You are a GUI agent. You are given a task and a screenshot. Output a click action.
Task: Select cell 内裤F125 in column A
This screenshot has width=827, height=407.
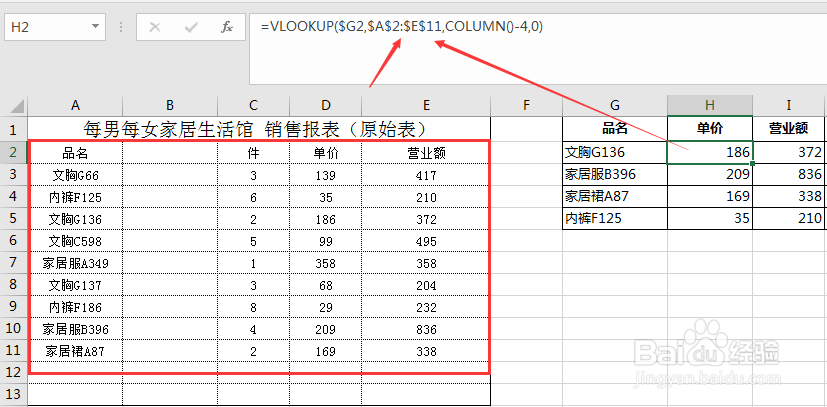[x=75, y=197]
